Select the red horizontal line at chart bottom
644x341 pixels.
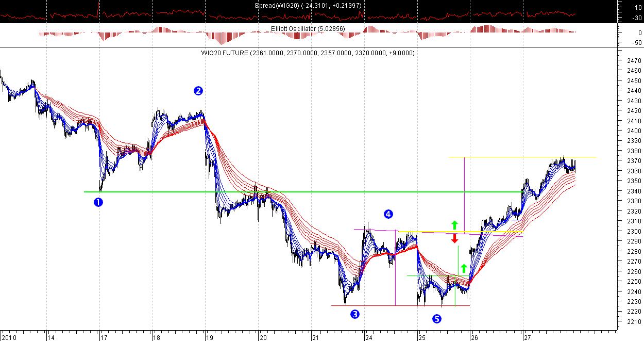point(400,305)
